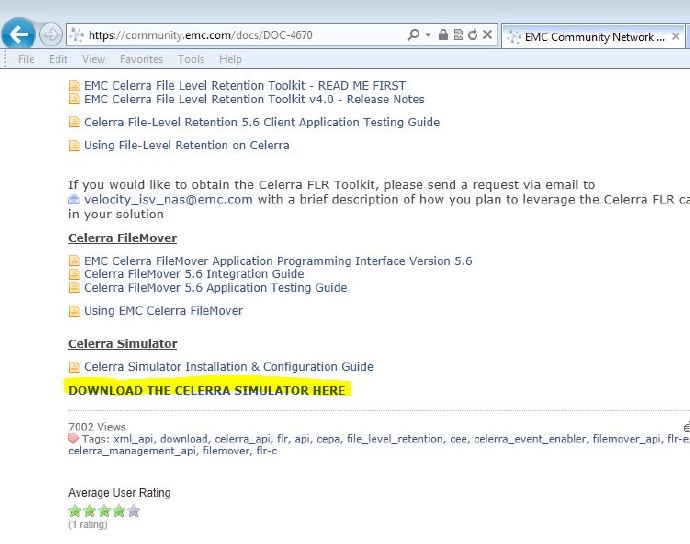The height and width of the screenshot is (544, 690).
Task: Click DOWNLOAD THE CELERRA SIMULATOR HERE link
Action: coord(207,390)
